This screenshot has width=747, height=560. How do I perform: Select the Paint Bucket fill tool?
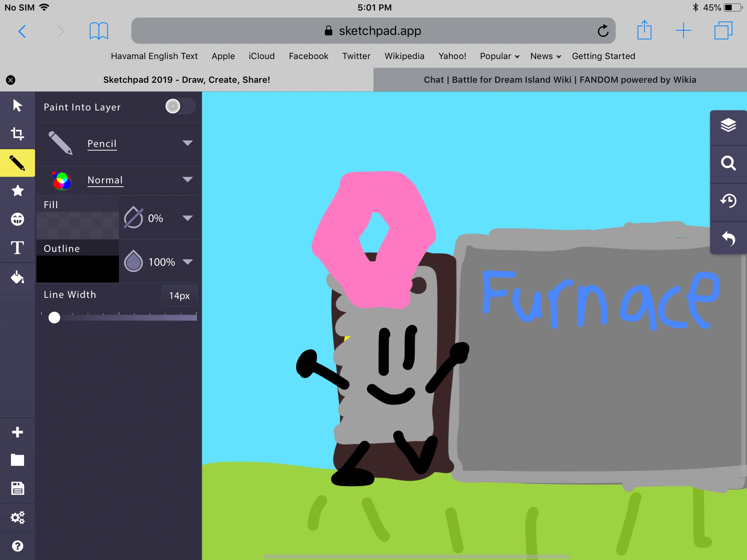[17, 277]
